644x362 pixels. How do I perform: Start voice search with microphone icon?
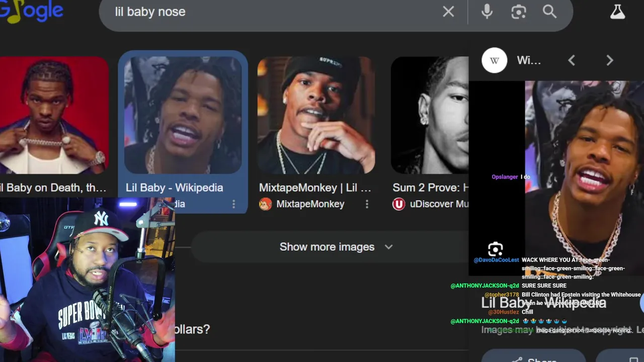487,12
